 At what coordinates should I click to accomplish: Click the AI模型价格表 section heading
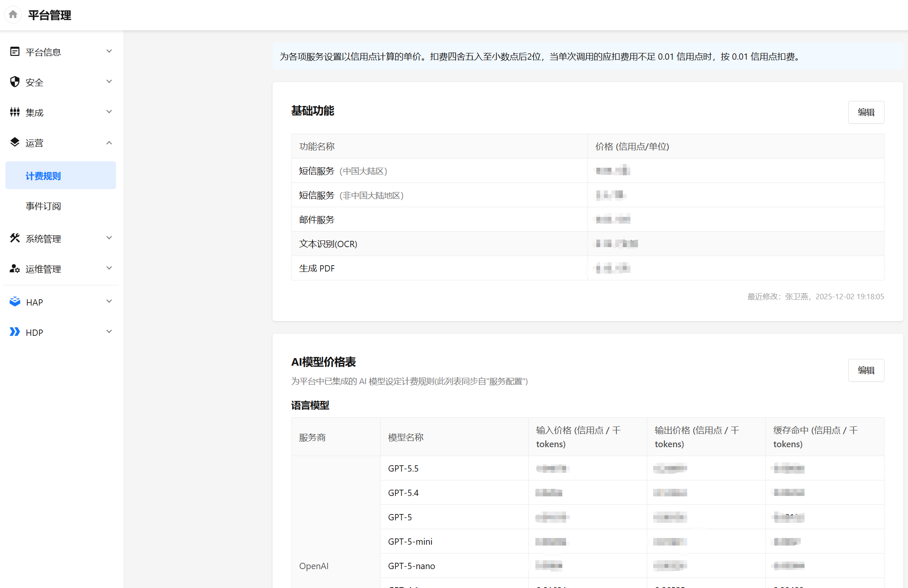(323, 362)
